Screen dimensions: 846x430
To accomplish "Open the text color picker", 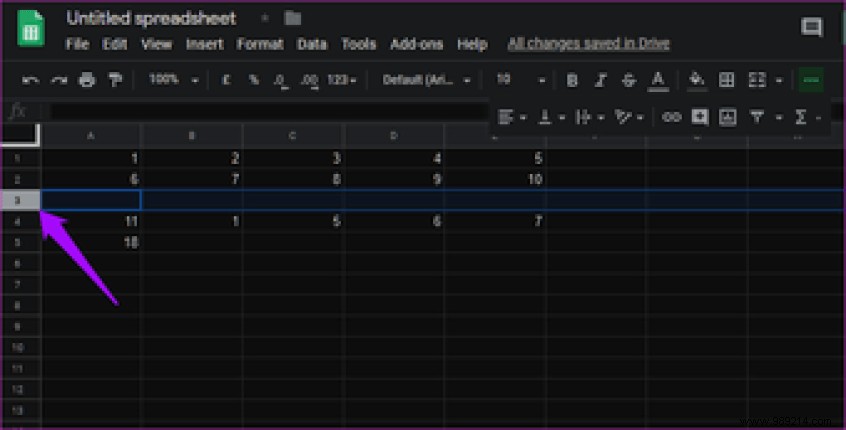I will (x=658, y=81).
